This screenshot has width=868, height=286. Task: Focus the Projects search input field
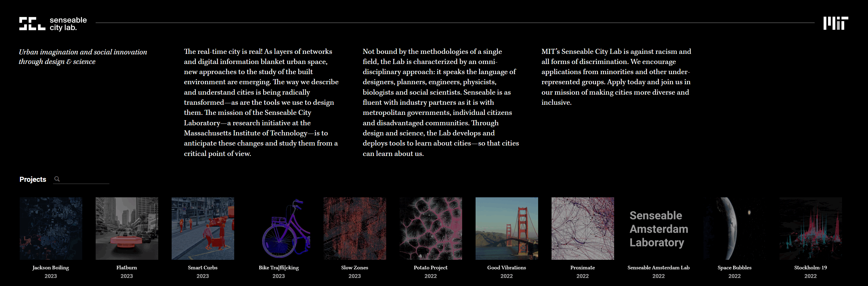pyautogui.click(x=85, y=179)
